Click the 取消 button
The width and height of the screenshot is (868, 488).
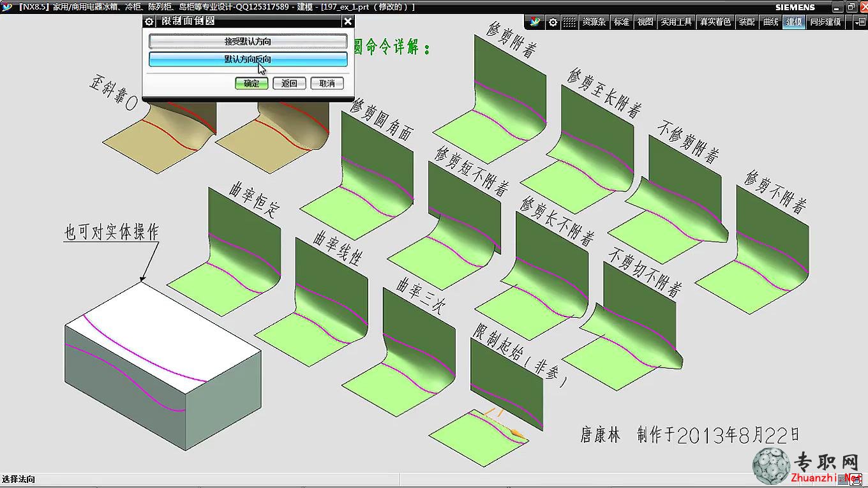pyautogui.click(x=327, y=83)
